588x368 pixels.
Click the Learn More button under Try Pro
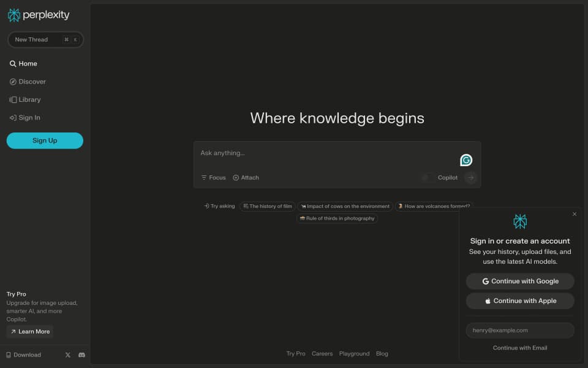[30, 332]
